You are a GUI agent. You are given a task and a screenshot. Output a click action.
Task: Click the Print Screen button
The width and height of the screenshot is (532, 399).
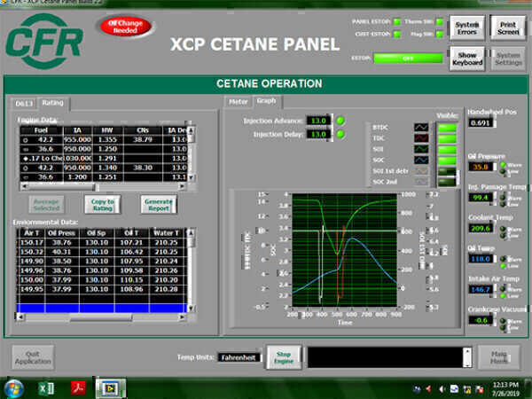(508, 28)
